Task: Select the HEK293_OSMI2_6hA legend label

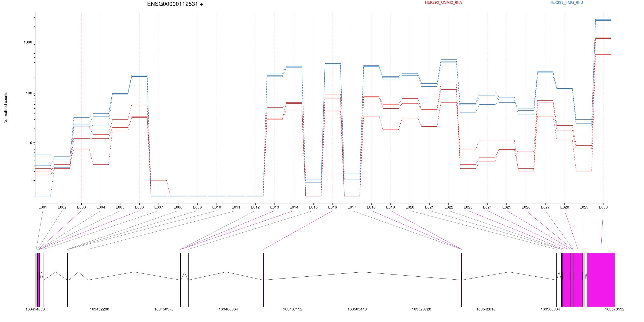Action: [443, 2]
